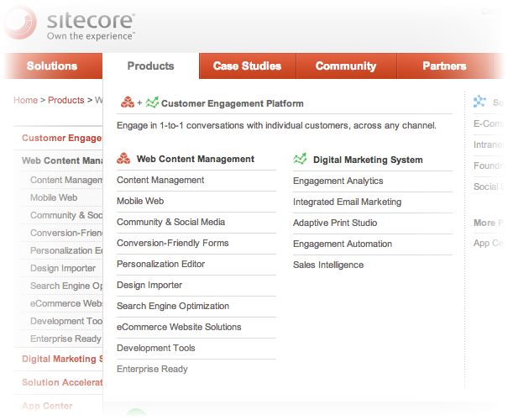Open Personalization Editor sub-item in left sidebar
The image size is (508, 420).
point(66,250)
